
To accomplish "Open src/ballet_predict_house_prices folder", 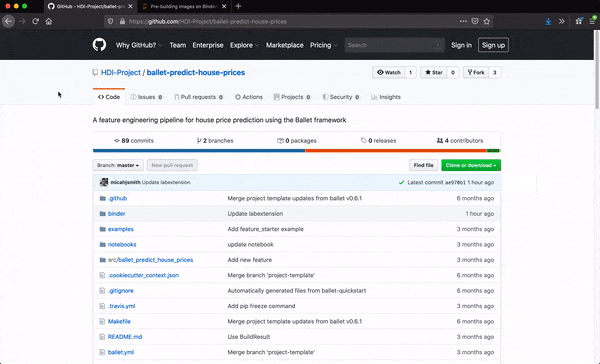I will coord(150,260).
